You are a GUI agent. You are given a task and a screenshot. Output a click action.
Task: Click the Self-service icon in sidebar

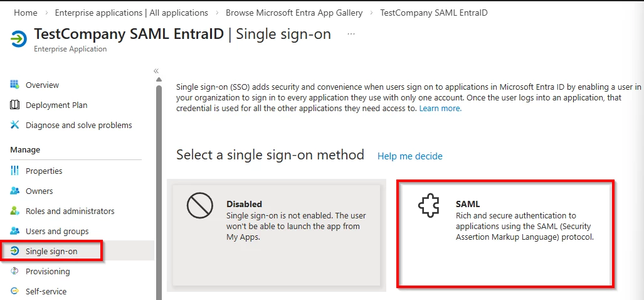15,291
